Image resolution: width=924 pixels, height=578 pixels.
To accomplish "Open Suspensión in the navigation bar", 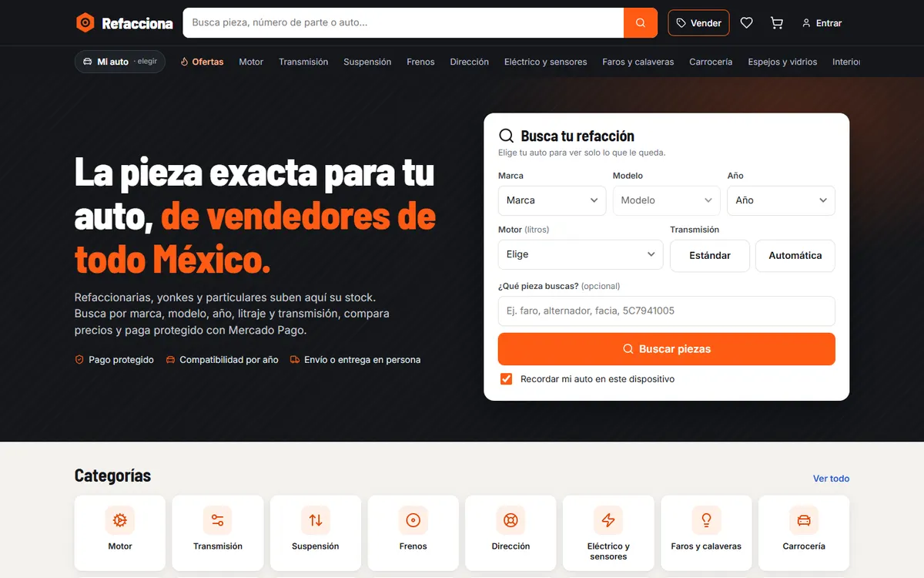I will tap(367, 62).
